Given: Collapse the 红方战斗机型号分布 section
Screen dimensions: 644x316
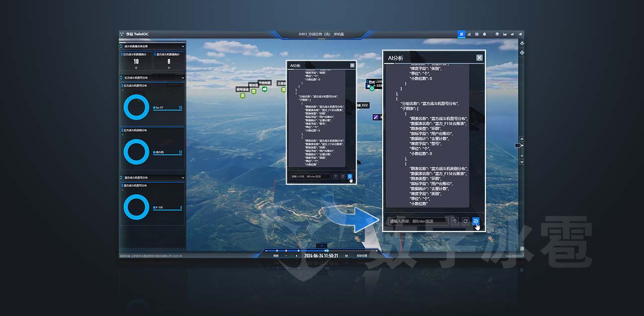Looking at the screenshot, I should point(183,78).
